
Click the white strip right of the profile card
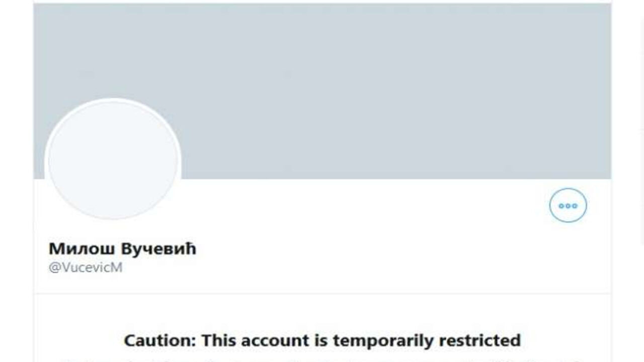click(628, 181)
